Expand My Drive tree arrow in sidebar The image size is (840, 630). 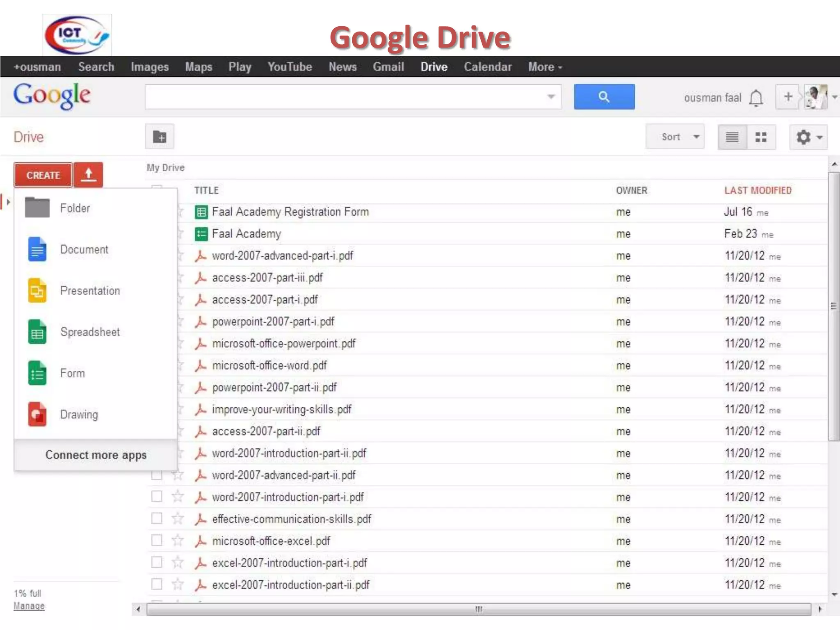point(8,202)
